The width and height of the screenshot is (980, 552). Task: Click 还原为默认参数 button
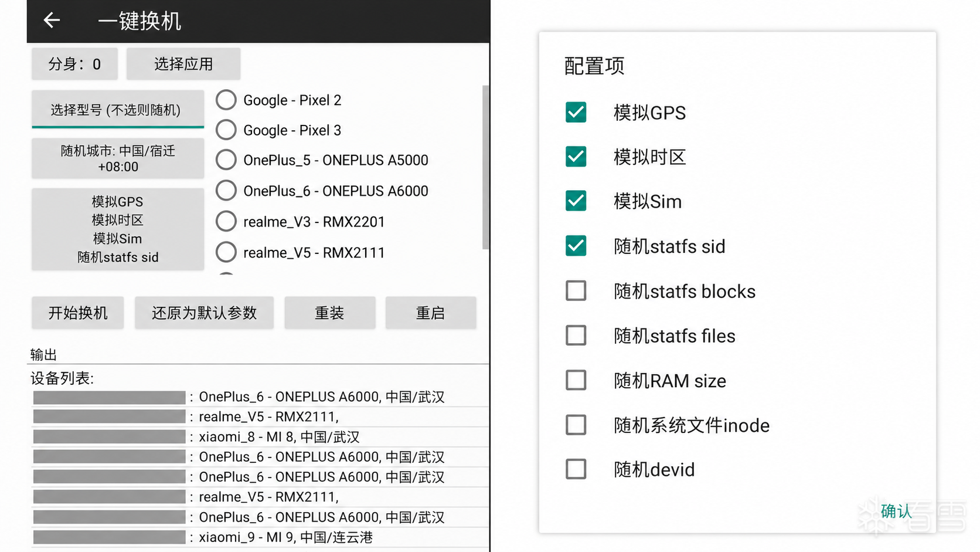pos(204,313)
